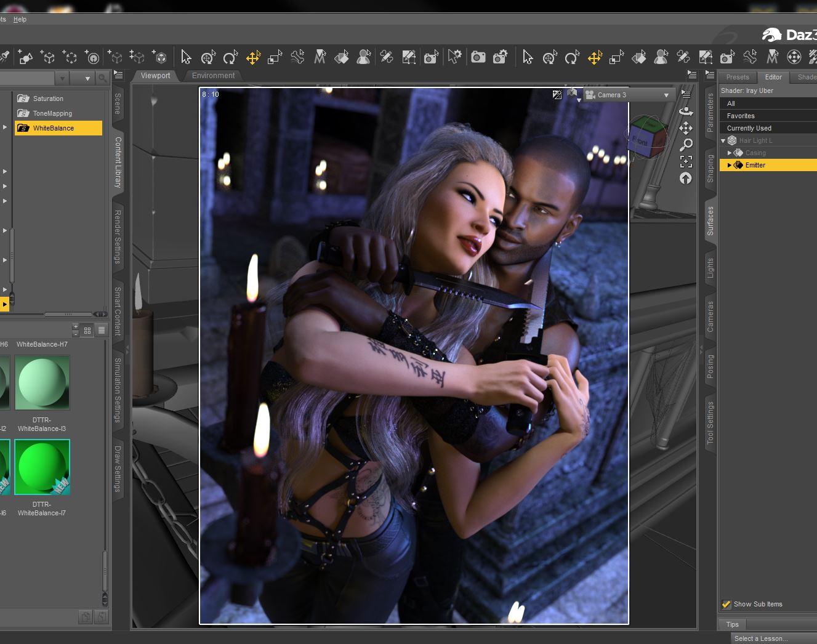Click the viewport Zoom magnifier icon

click(686, 145)
